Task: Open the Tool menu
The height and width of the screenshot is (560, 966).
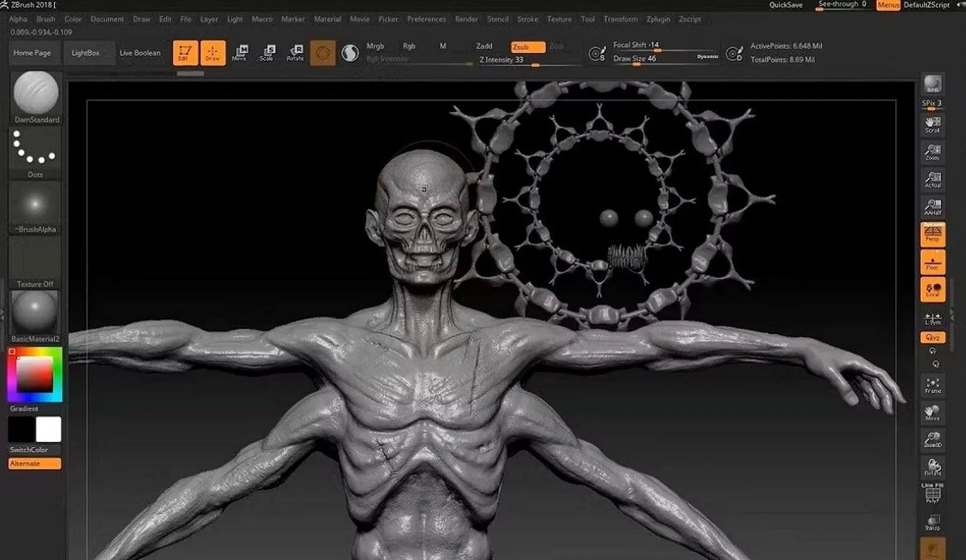Action: (x=587, y=19)
